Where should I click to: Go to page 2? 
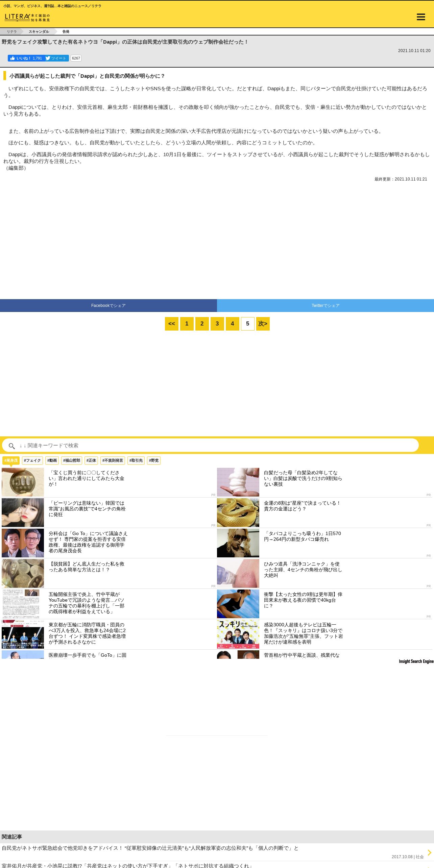point(202,324)
